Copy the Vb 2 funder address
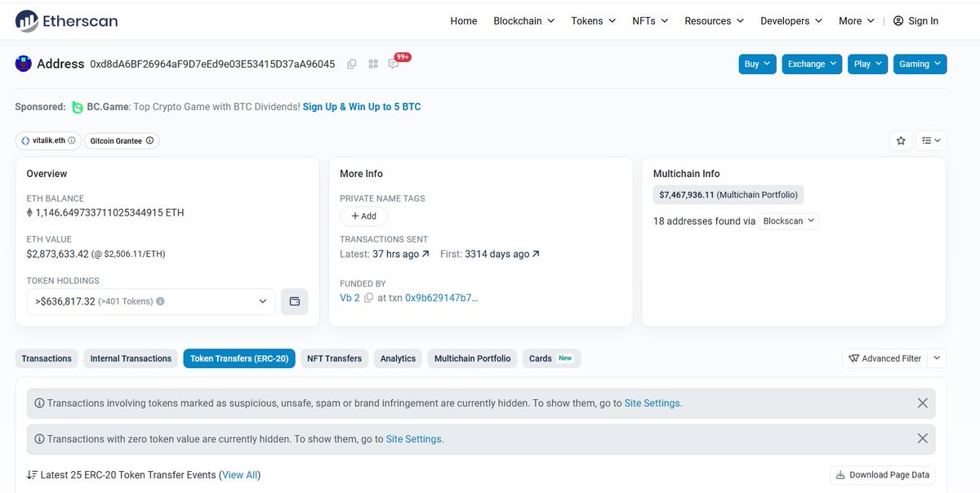Viewport: 980px width, 493px height. [368, 298]
